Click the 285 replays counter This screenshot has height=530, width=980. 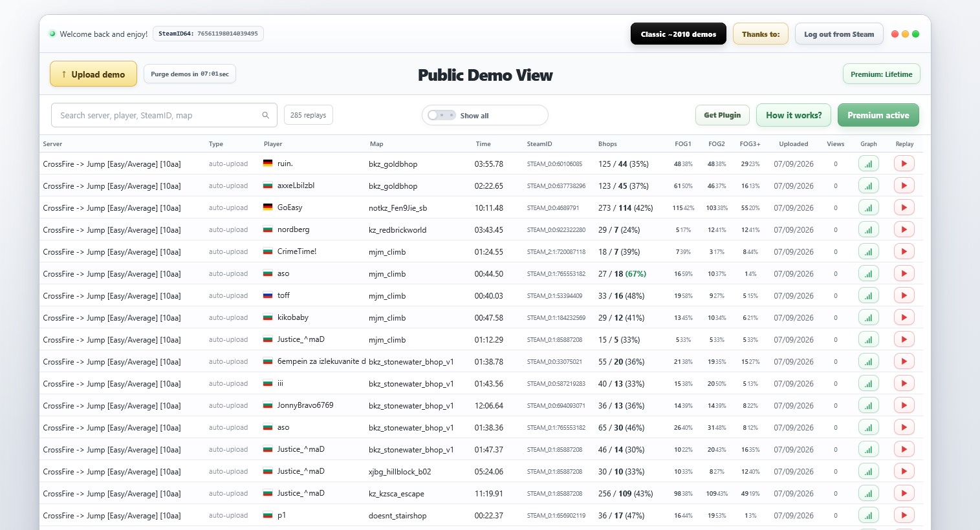[x=309, y=115]
